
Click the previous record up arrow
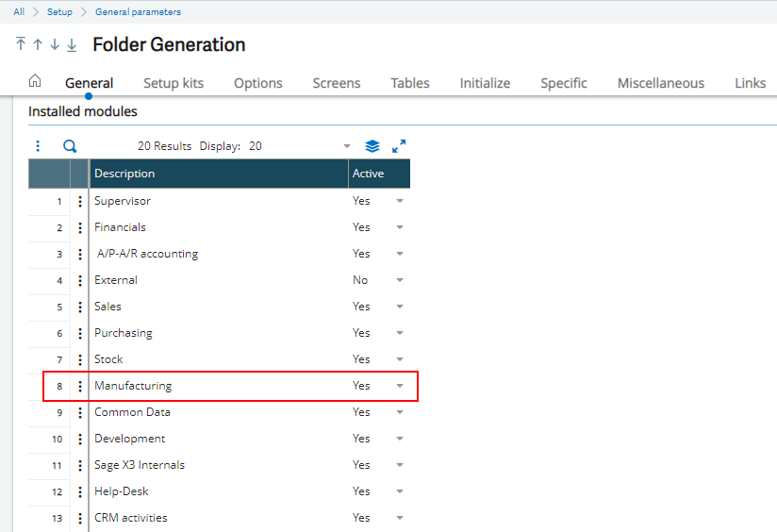[x=38, y=44]
